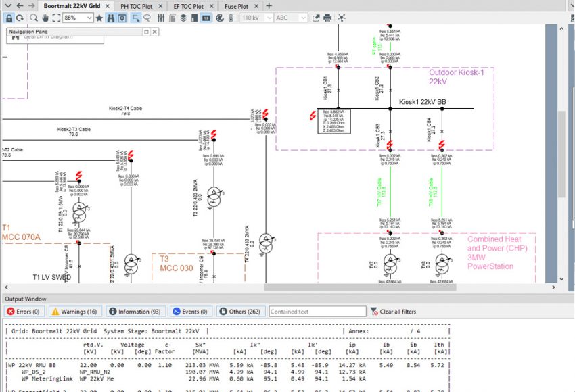The image size is (575, 392).
Task: Switch to the PH TOC Plot tab
Action: click(136, 5)
